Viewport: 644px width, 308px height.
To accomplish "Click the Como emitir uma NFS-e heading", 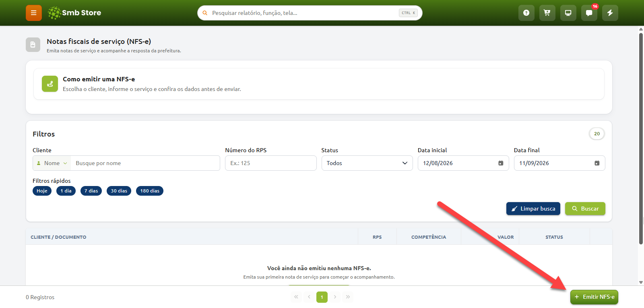I will click(99, 79).
